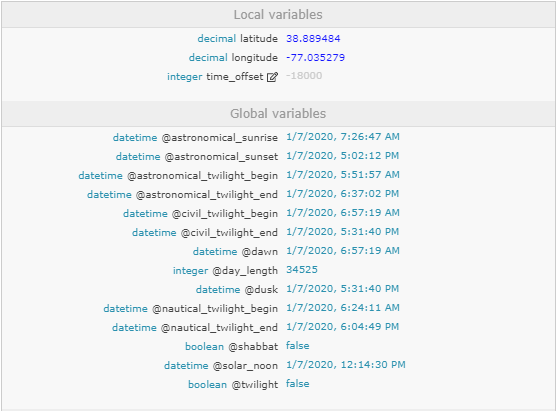Viewport: 557px width, 411px height.
Task: Select the latitude value 38.889484
Action: [313, 38]
